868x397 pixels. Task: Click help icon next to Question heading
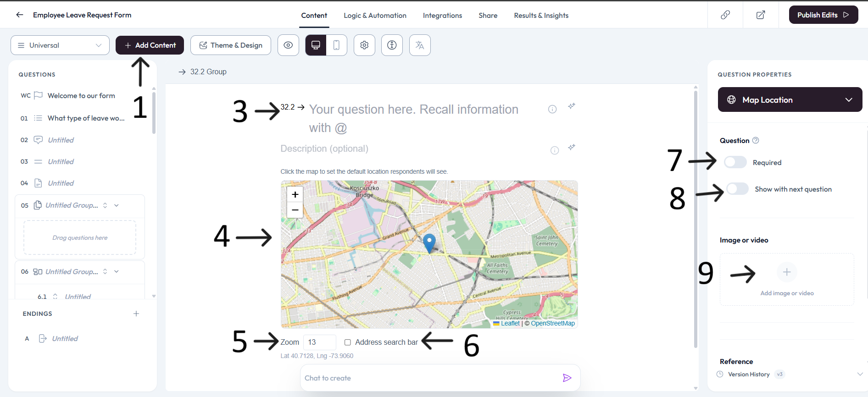click(756, 140)
